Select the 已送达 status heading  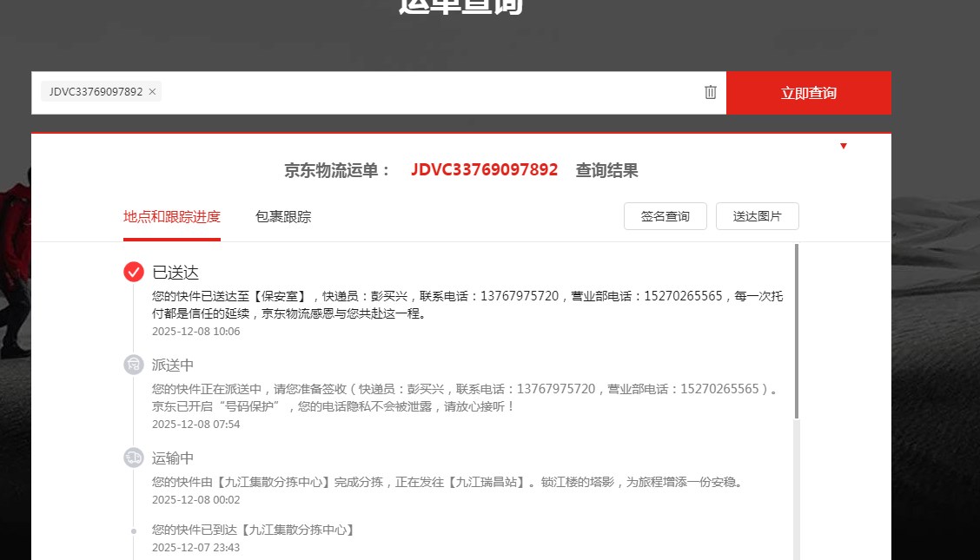[x=175, y=273]
